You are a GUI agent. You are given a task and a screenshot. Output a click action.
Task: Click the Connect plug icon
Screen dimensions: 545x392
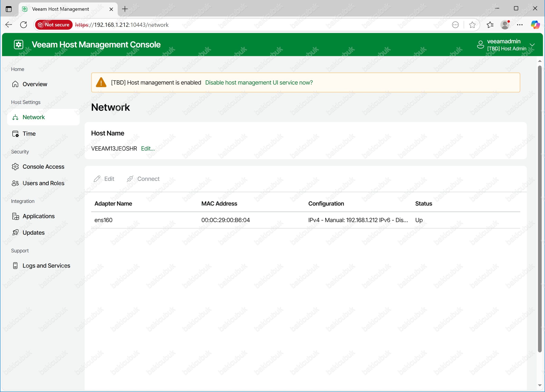pos(130,179)
